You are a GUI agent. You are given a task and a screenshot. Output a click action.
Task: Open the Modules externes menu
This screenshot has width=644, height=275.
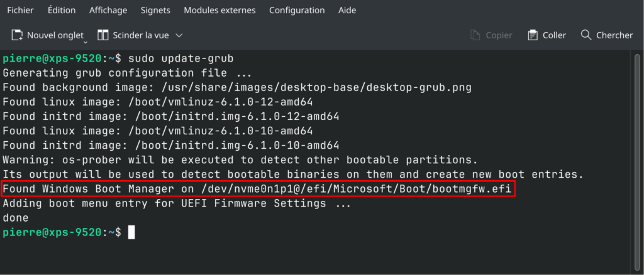(219, 10)
